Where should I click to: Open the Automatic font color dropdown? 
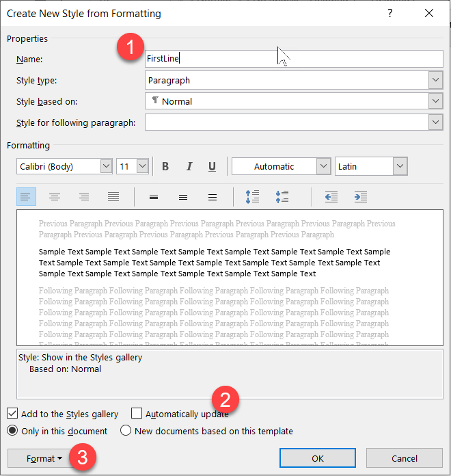coord(323,166)
